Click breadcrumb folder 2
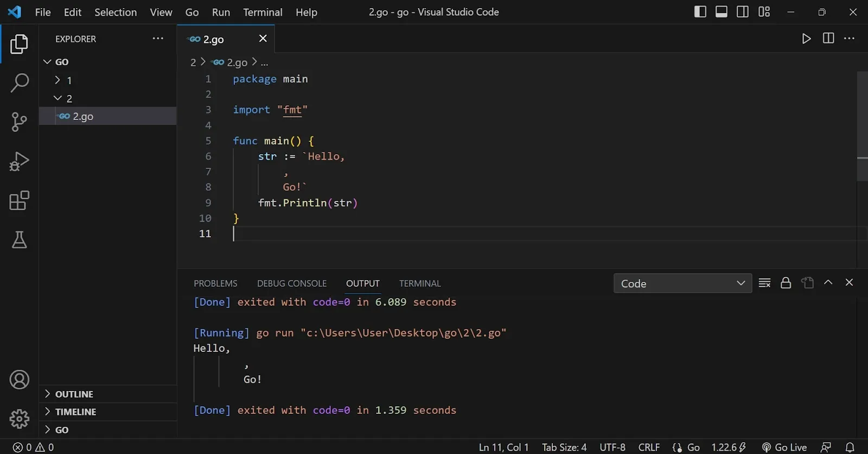Viewport: 868px width, 454px height. coord(193,62)
